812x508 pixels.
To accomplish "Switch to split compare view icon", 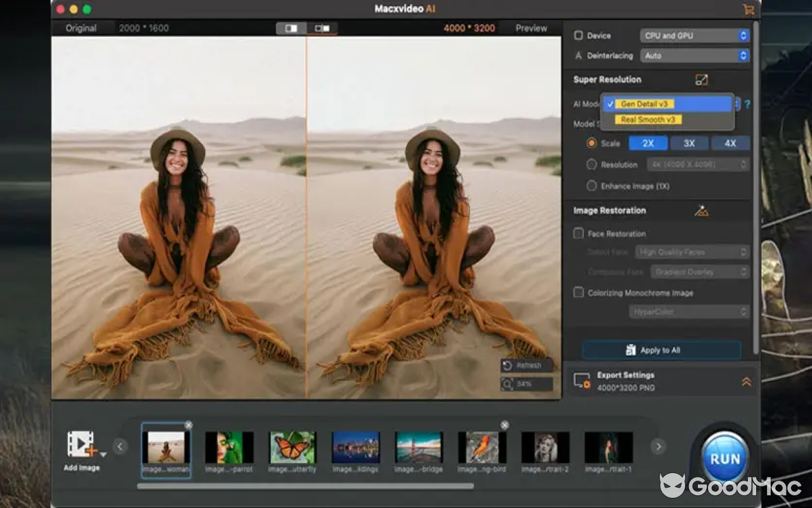I will coord(291,29).
